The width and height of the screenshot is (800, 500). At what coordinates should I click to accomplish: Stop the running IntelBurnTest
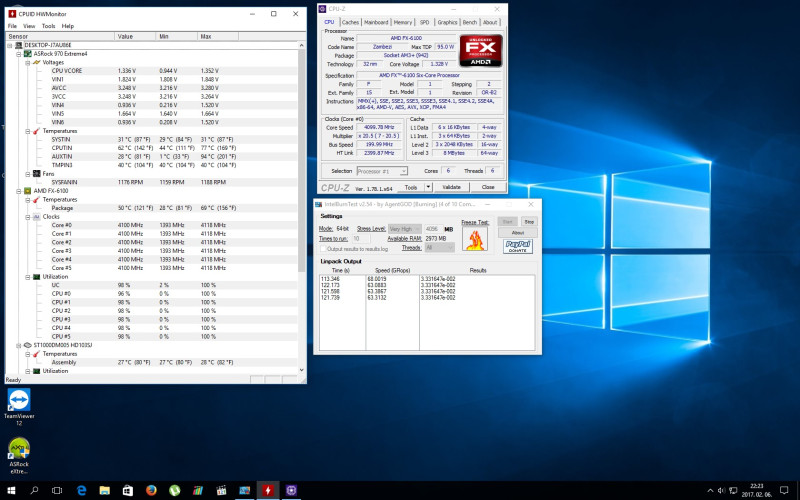[529, 222]
